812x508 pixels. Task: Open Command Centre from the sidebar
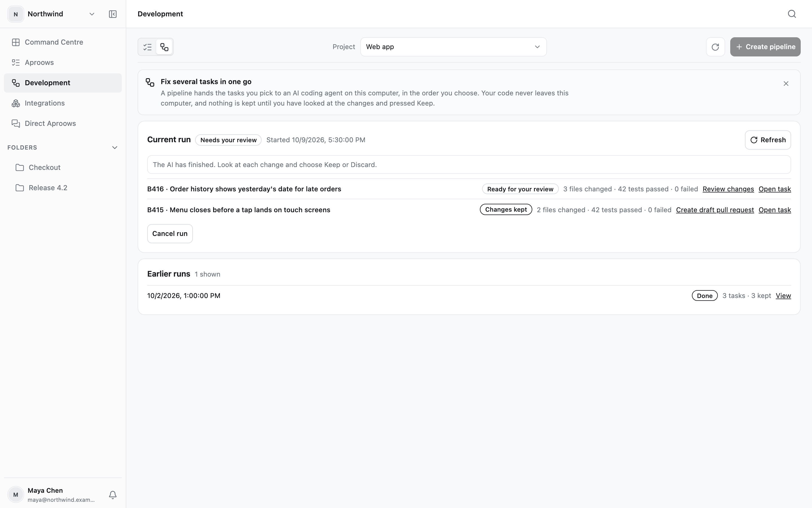pyautogui.click(x=63, y=42)
